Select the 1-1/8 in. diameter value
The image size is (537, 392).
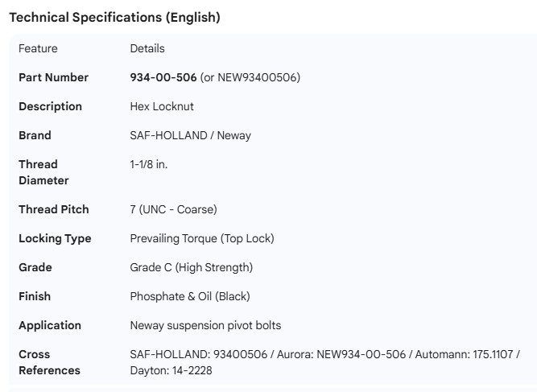149,164
